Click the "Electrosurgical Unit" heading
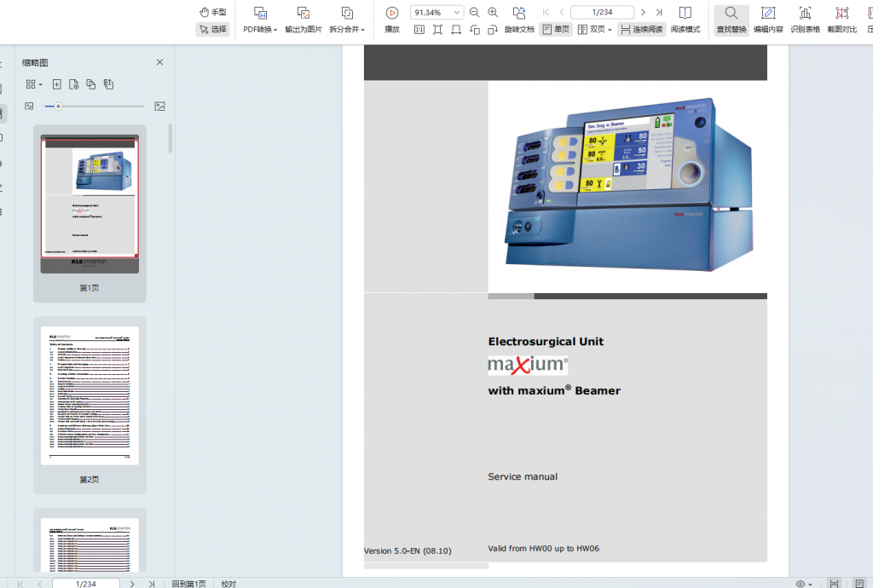 546,342
